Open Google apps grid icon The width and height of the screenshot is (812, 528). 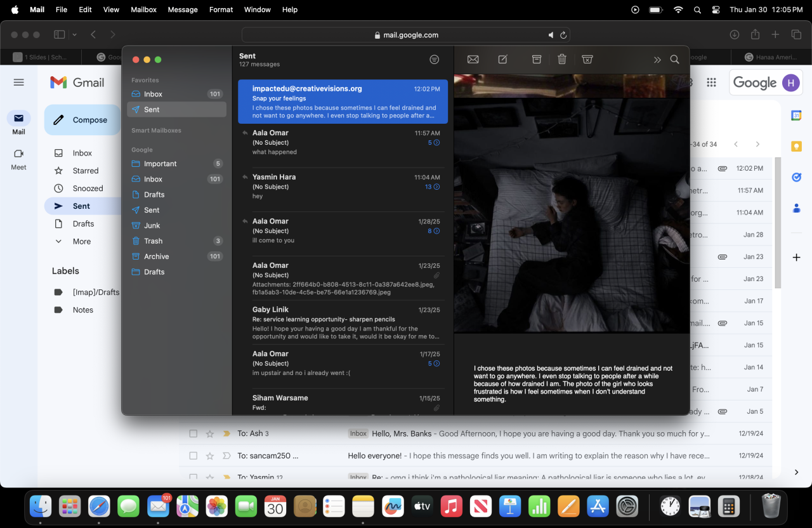tap(711, 82)
